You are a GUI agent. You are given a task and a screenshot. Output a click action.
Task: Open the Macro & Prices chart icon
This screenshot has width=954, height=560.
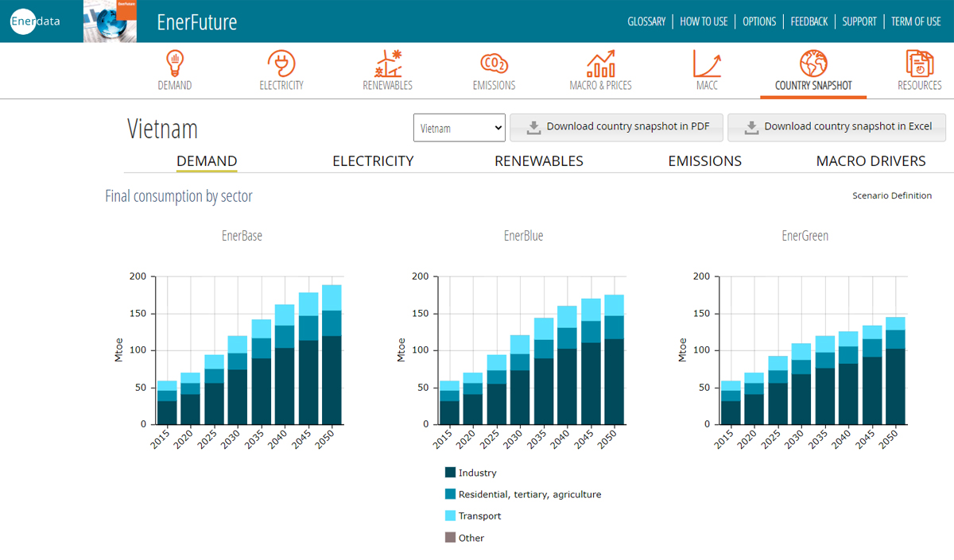[x=600, y=64]
